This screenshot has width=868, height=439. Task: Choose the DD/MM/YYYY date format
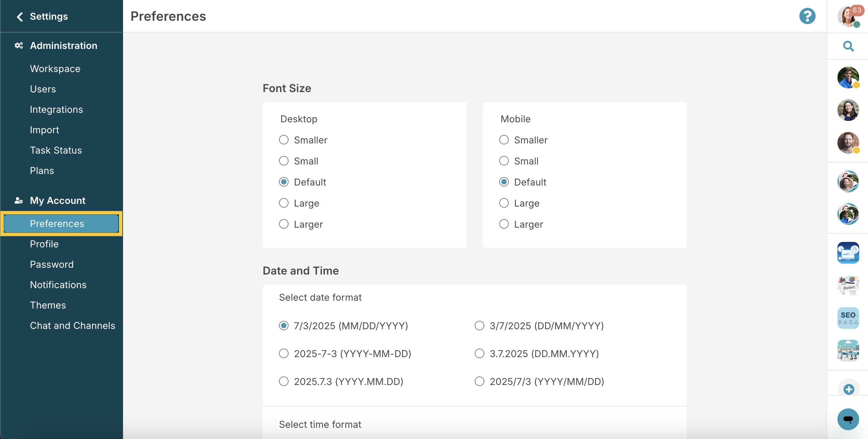point(479,326)
